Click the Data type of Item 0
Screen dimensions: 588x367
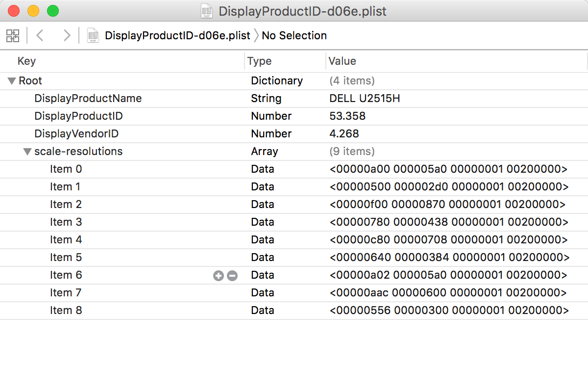263,169
